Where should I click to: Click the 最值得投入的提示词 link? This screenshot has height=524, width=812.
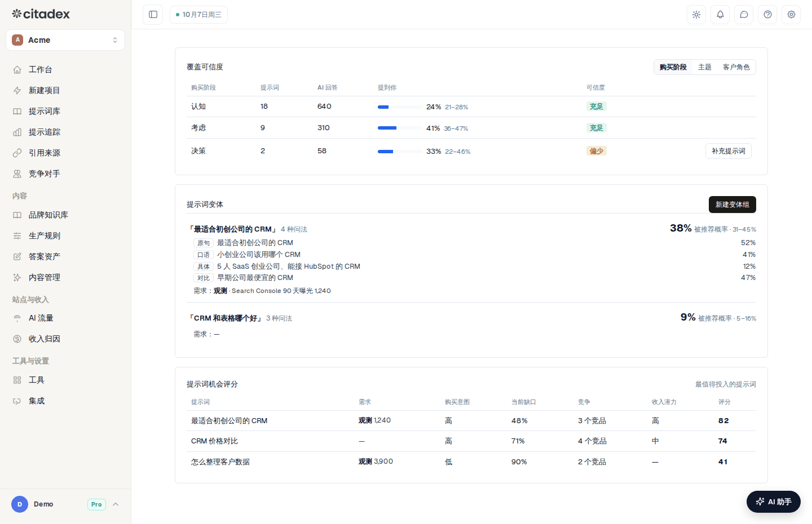pos(726,384)
